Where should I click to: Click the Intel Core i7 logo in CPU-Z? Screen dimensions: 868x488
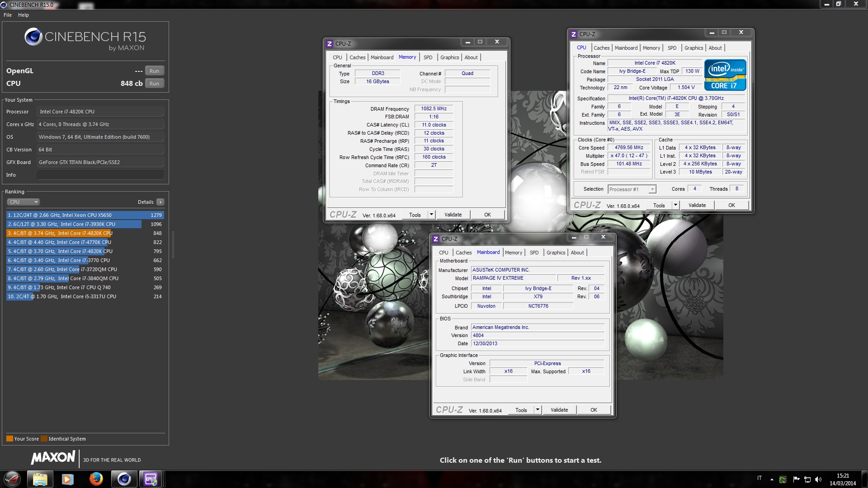[725, 75]
